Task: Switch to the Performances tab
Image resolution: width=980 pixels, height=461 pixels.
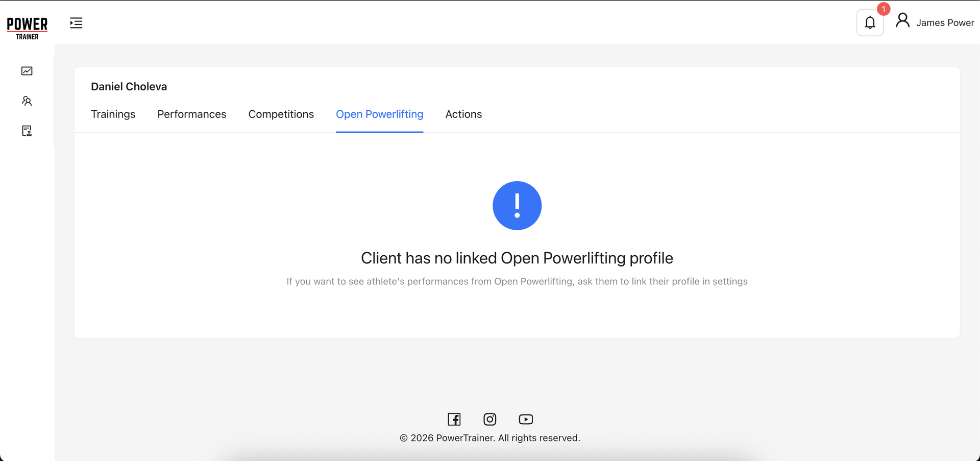Action: pyautogui.click(x=191, y=114)
